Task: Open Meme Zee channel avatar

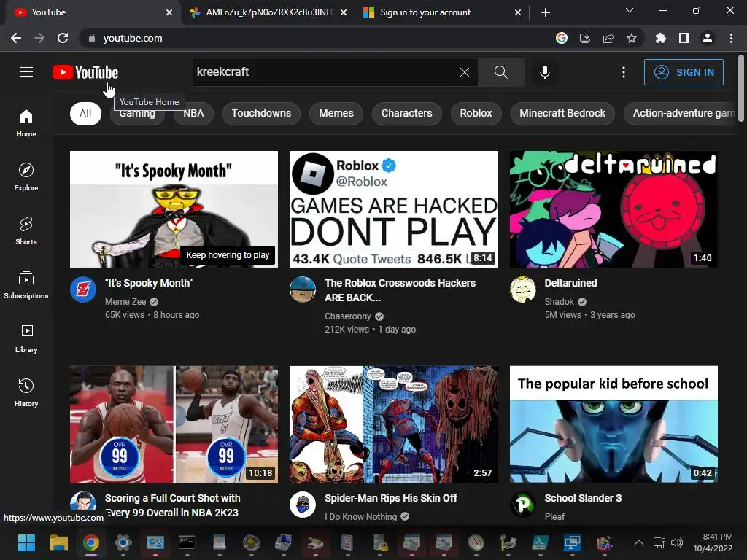Action: pyautogui.click(x=83, y=289)
